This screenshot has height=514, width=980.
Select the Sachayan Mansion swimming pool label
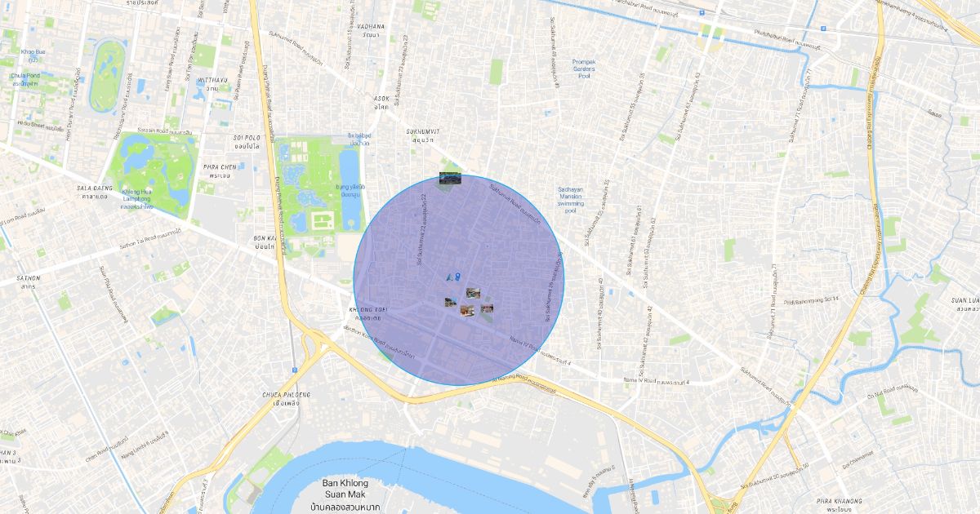tap(570, 200)
